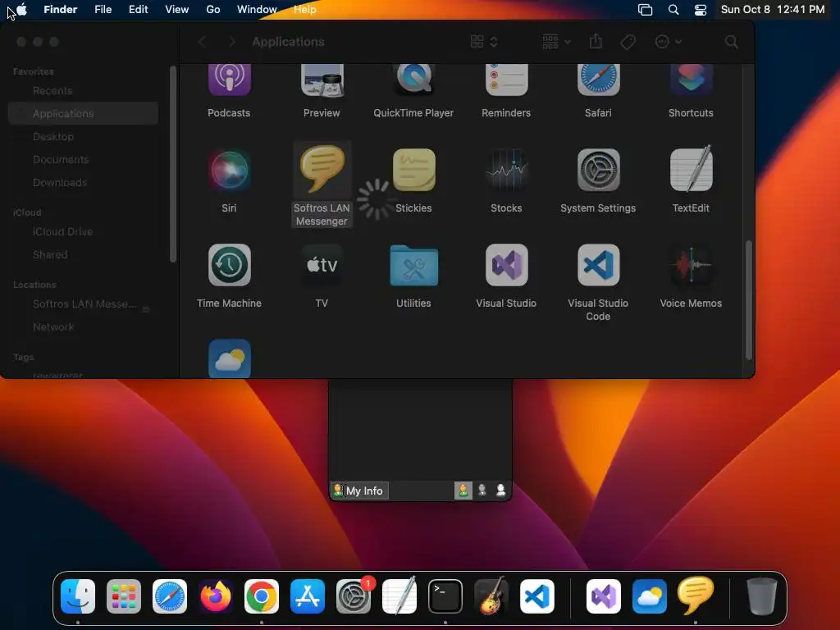This screenshot has width=840, height=630.
Task: Open Control Center in menu bar
Action: tap(701, 10)
